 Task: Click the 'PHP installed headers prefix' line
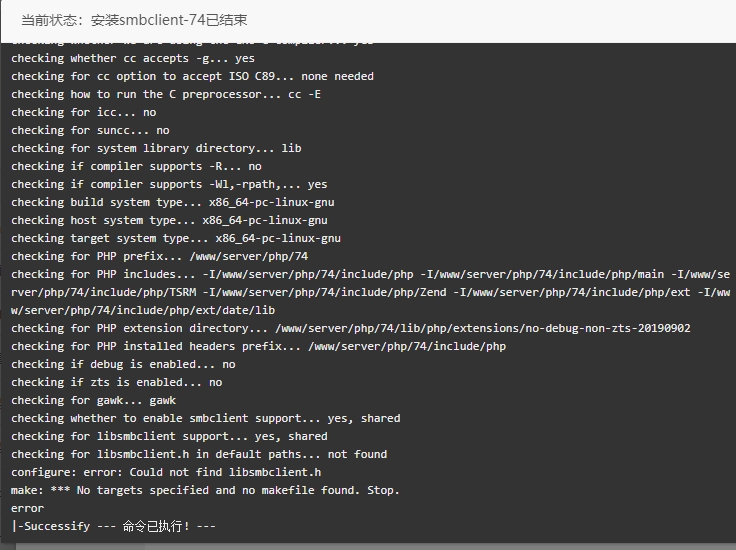click(x=259, y=346)
